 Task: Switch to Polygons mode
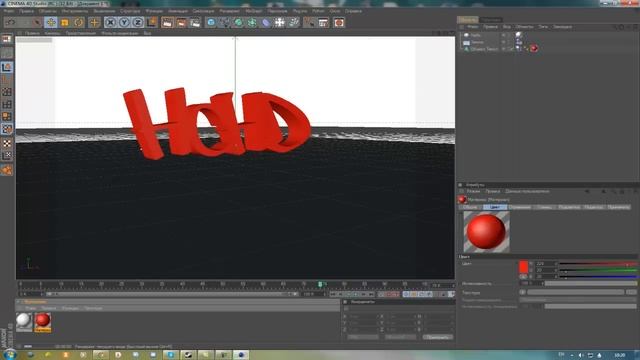point(7,117)
